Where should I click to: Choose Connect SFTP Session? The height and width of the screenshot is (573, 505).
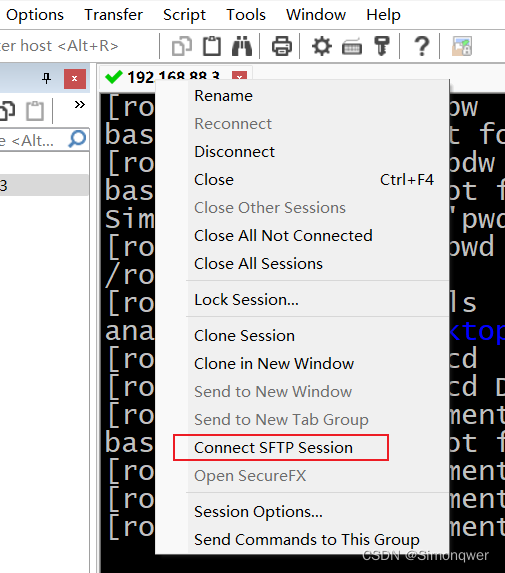303,448
